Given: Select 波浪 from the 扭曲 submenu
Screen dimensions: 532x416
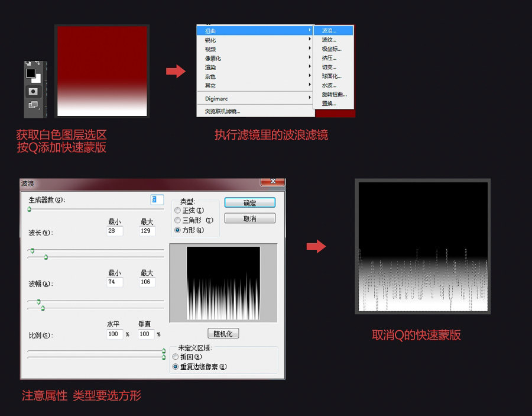Looking at the screenshot, I should coord(328,31).
